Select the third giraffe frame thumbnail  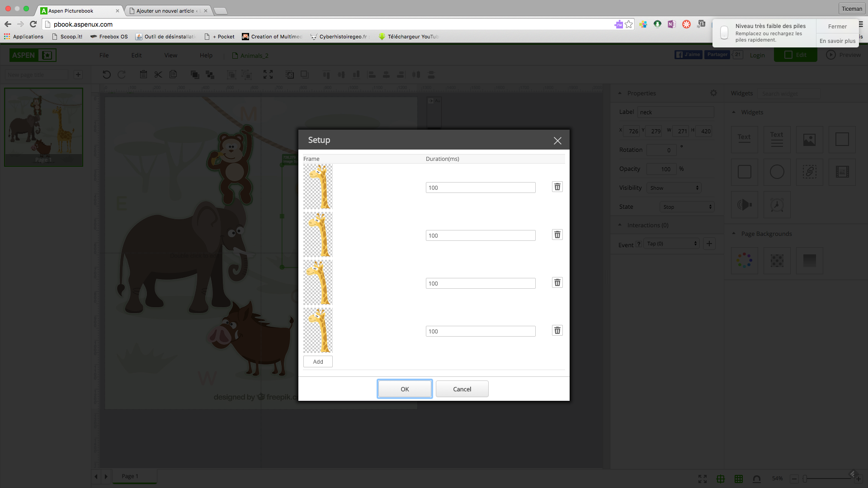(318, 282)
